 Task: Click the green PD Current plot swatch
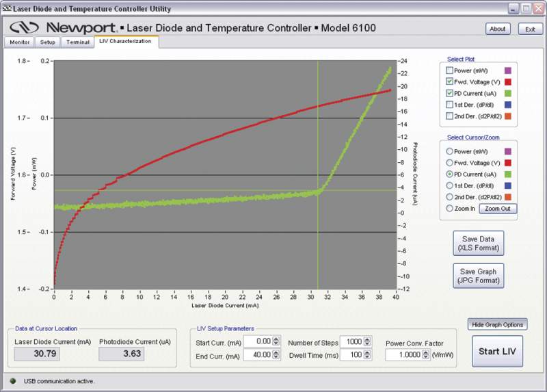click(507, 93)
